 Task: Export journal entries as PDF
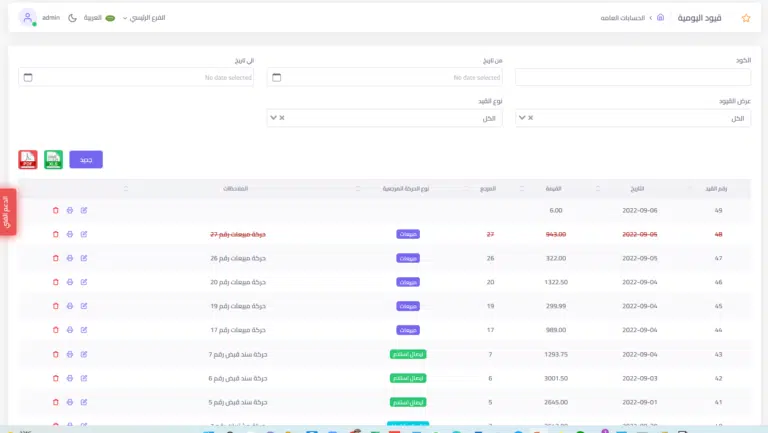(28, 159)
